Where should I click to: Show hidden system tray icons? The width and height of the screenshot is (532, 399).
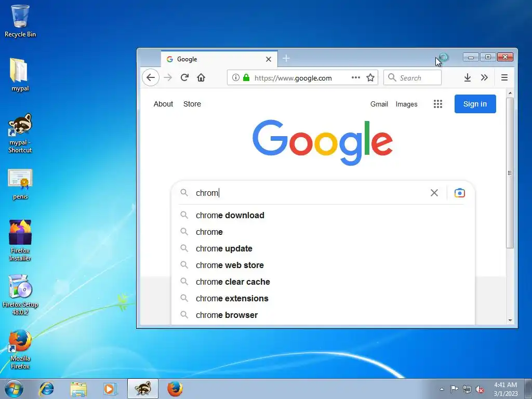pyautogui.click(x=442, y=389)
